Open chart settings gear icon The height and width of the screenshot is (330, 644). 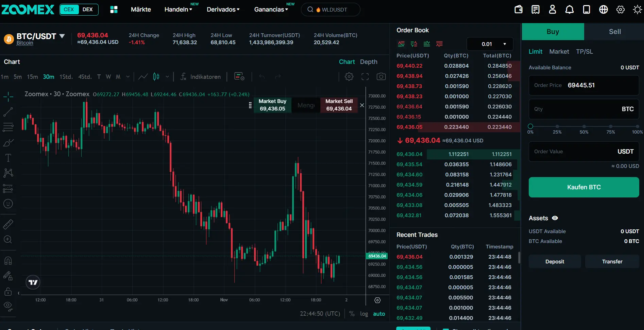pos(349,77)
